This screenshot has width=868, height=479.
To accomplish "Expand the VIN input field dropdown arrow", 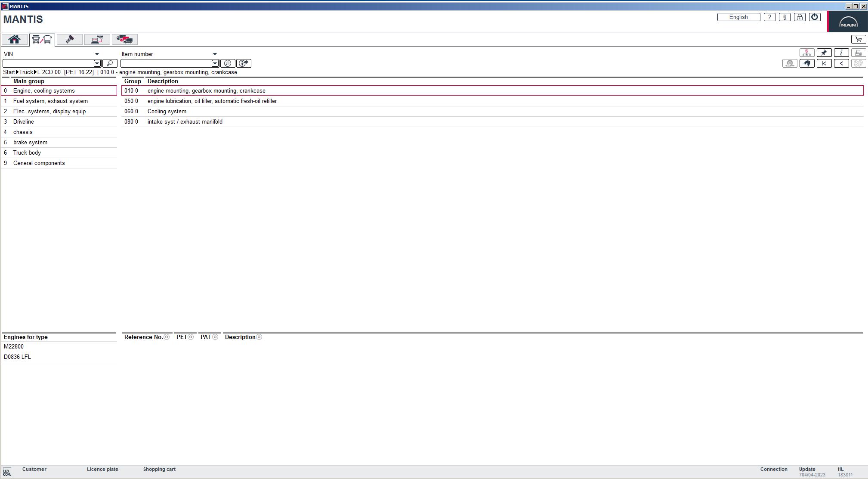I will (96, 63).
